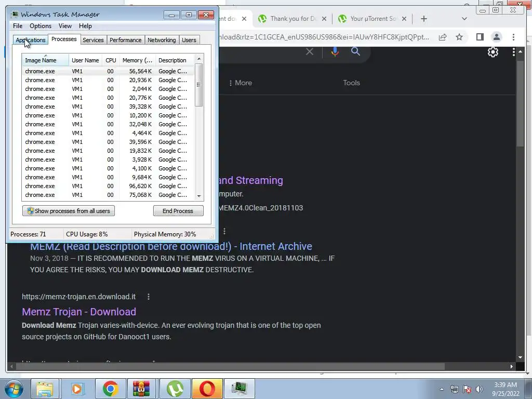Open the More search filters dropdown
This screenshot has height=399, width=532.
(x=241, y=83)
